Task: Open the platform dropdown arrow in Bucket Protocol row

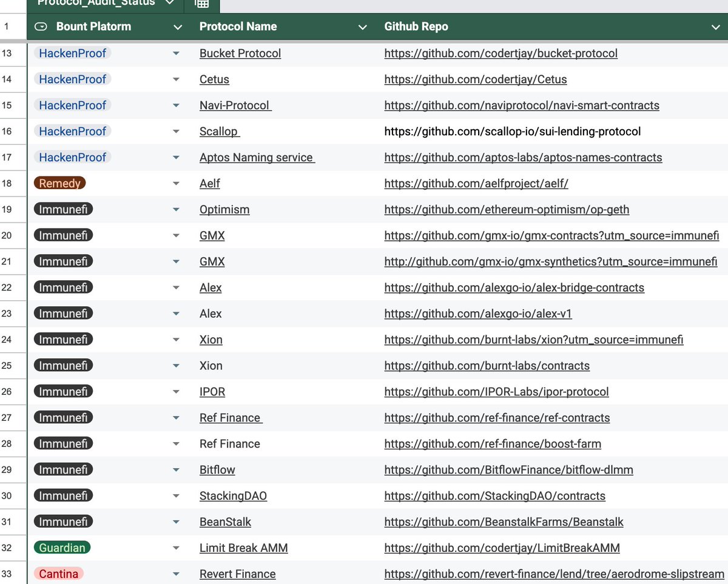Action: tap(176, 53)
